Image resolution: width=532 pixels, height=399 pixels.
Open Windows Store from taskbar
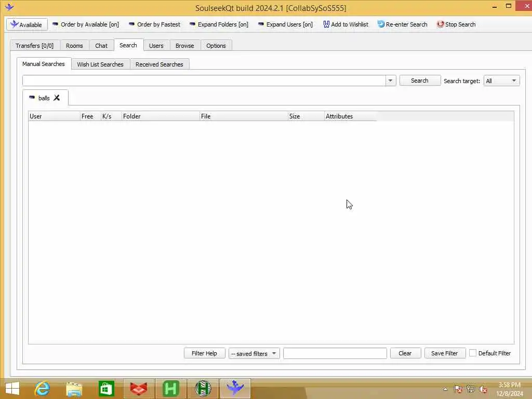click(106, 389)
